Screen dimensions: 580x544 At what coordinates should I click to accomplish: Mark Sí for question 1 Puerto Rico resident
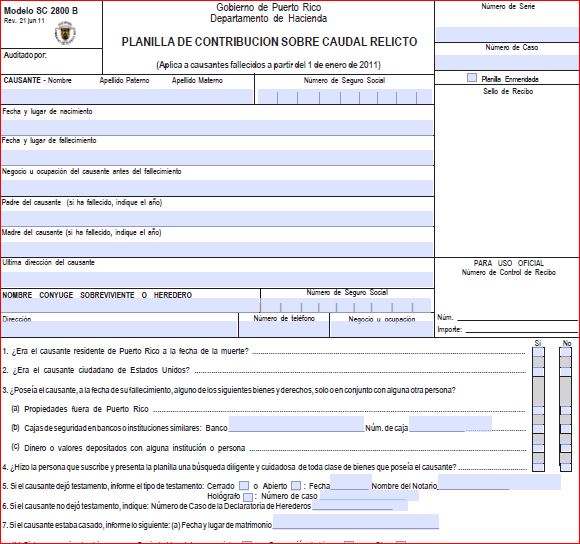pos(538,352)
